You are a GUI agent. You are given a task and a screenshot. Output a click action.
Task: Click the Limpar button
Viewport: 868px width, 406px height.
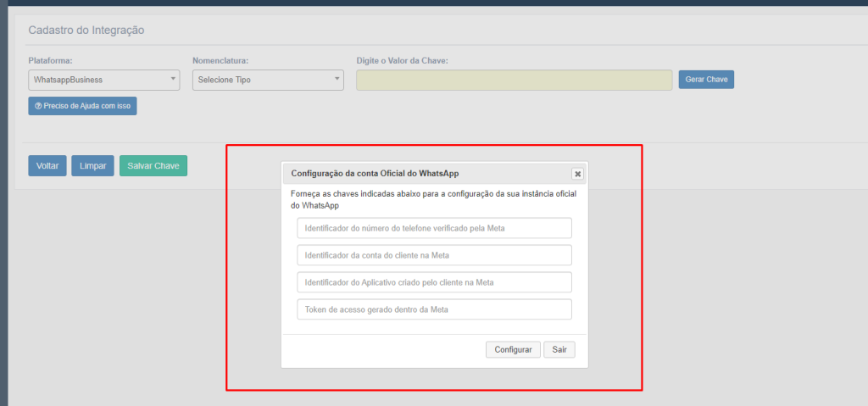tap(92, 165)
